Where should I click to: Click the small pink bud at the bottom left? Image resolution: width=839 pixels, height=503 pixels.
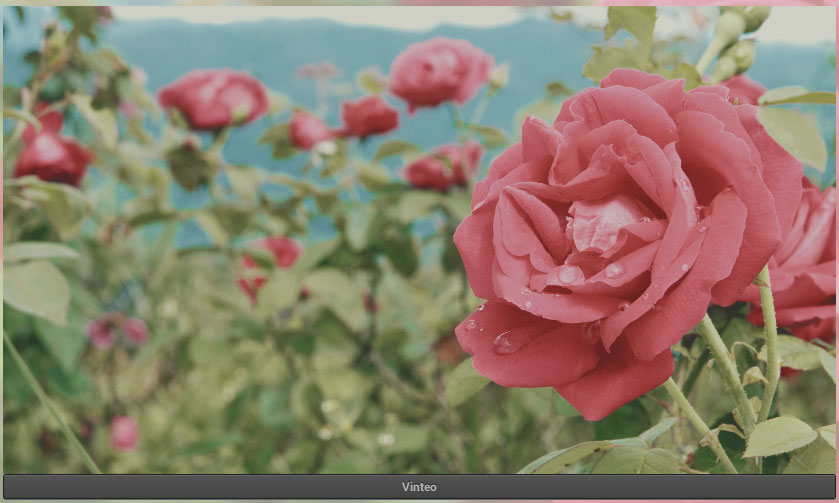pos(124,432)
